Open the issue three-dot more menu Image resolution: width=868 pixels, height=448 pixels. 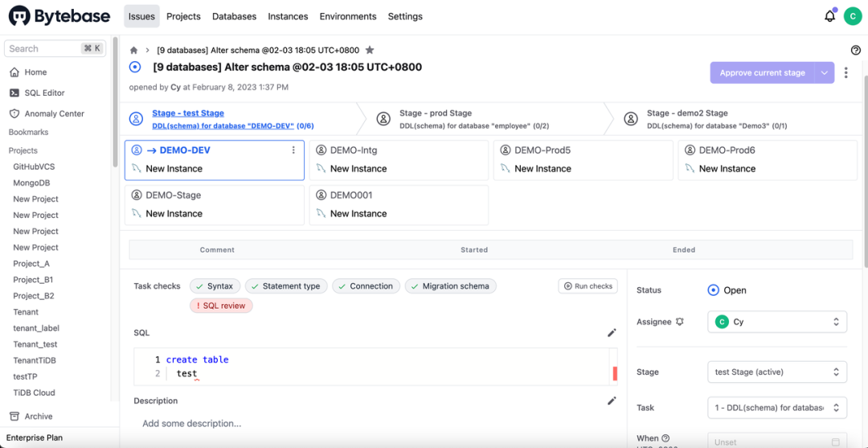click(845, 72)
